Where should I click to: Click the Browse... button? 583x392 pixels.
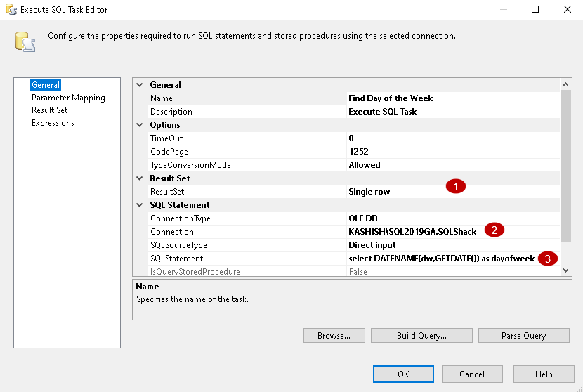click(334, 336)
